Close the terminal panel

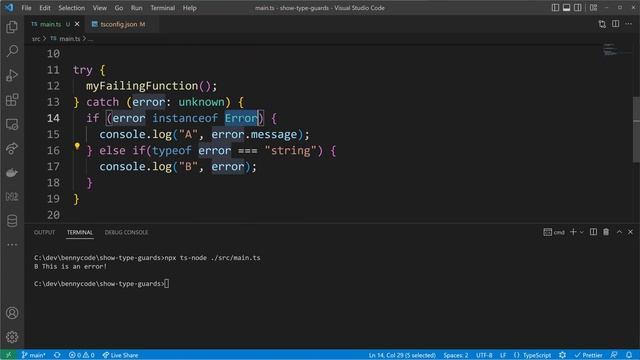pyautogui.click(x=630, y=232)
